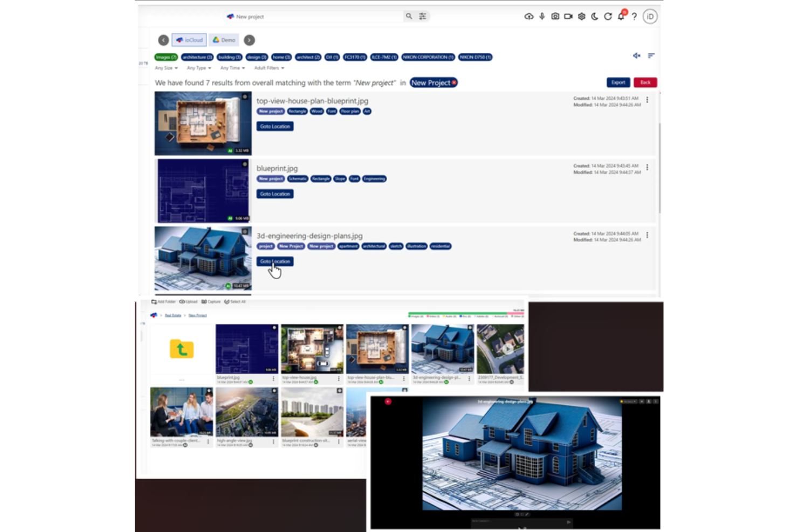The image size is (798, 532).
Task: Select the architect (2) filter tag
Action: 308,57
